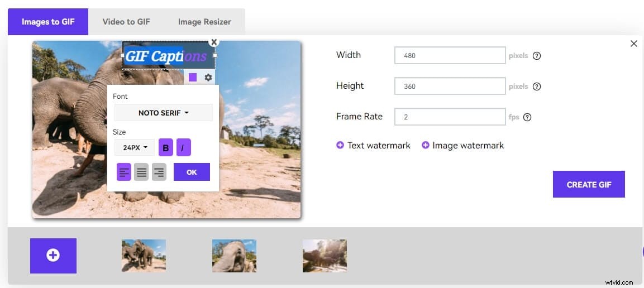Click the Height input field

[450, 86]
